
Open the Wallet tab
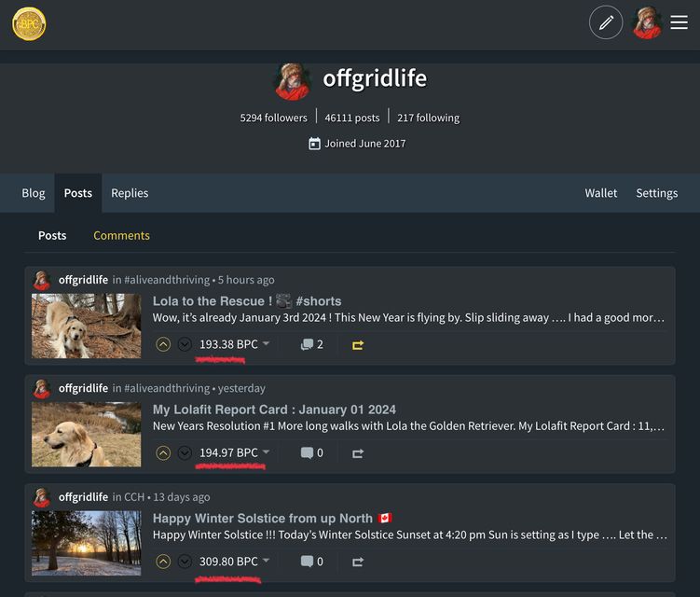click(x=601, y=193)
